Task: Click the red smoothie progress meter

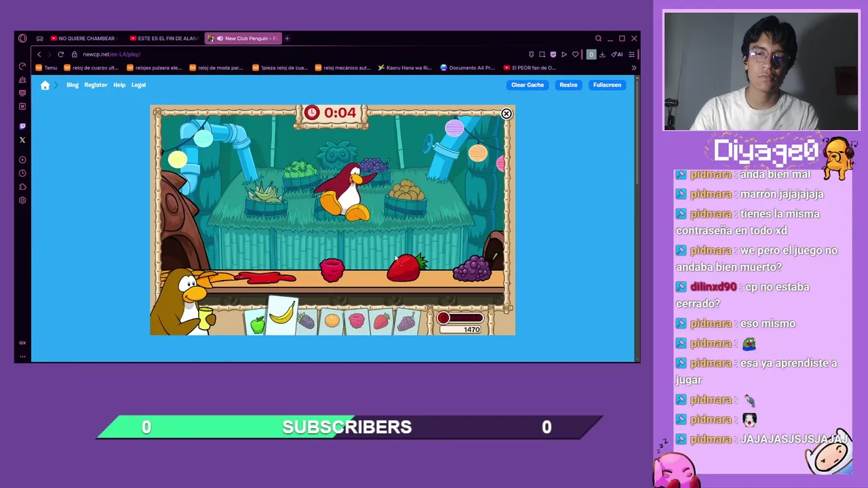Action: tap(460, 318)
